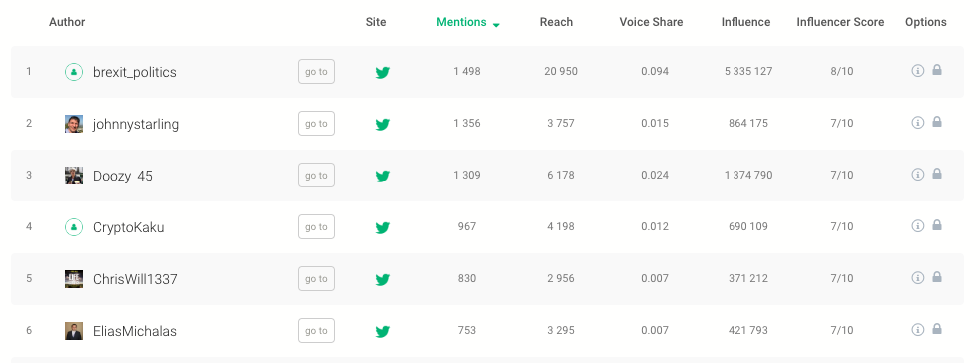This screenshot has width=980, height=363.
Task: Click the info icon for EliasMichalas
Action: click(917, 329)
